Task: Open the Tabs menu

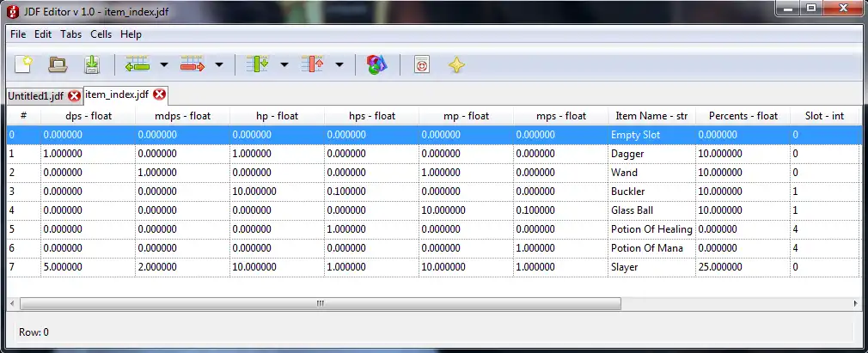Action: tap(70, 34)
